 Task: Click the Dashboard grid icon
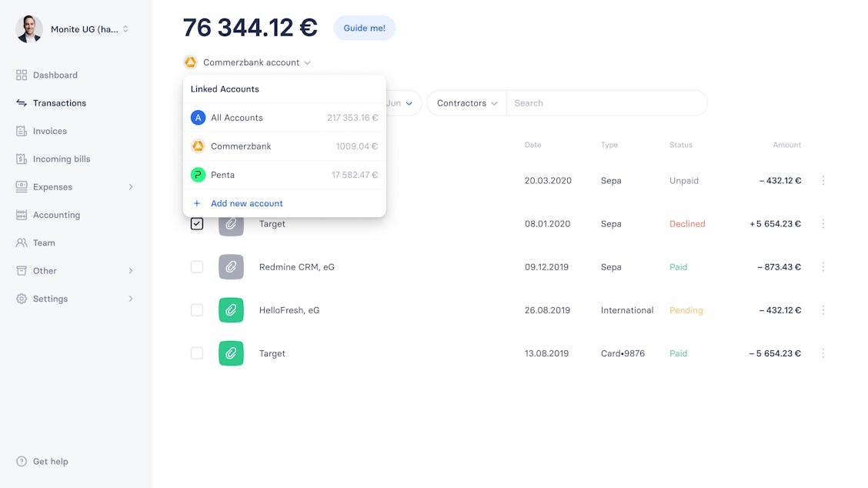tap(22, 75)
